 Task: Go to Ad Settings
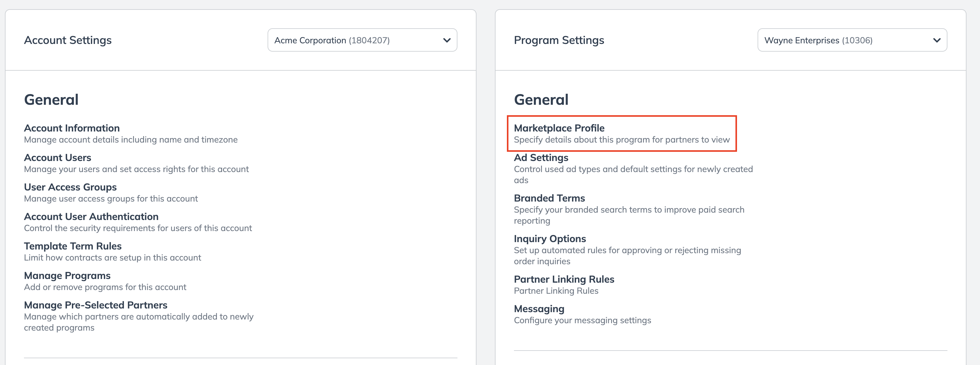pos(541,158)
